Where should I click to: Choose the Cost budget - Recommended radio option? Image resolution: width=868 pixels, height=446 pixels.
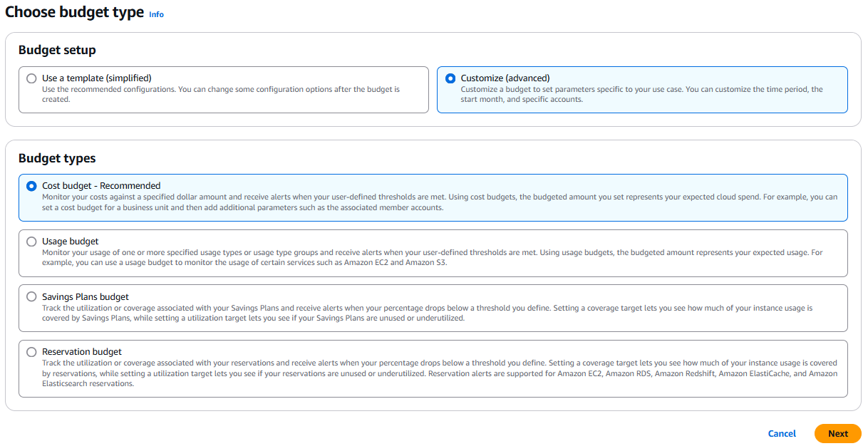(x=31, y=186)
